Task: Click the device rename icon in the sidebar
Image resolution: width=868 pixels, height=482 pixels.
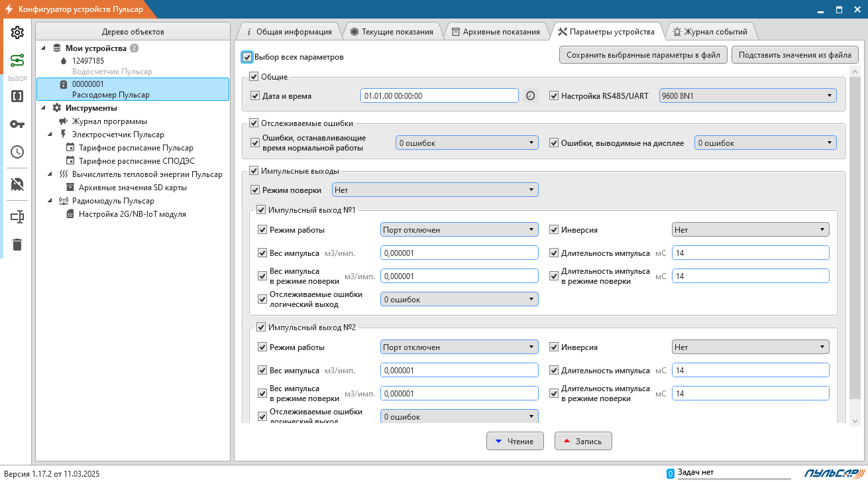Action: pyautogui.click(x=17, y=216)
